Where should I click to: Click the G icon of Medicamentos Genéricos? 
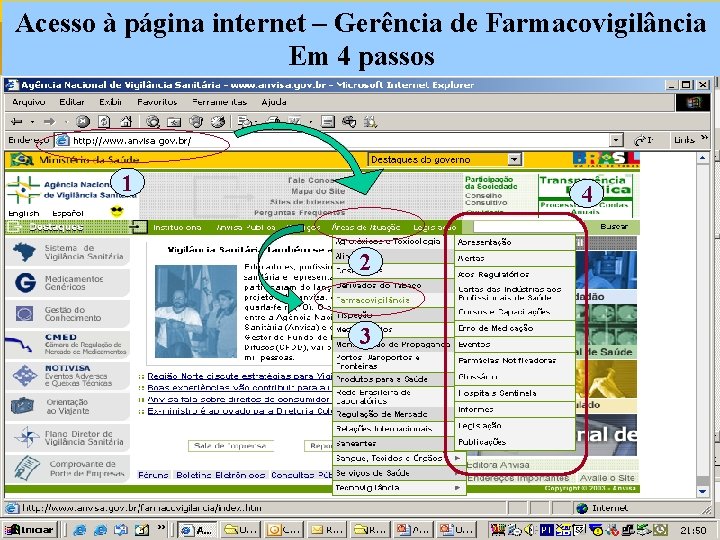point(25,282)
